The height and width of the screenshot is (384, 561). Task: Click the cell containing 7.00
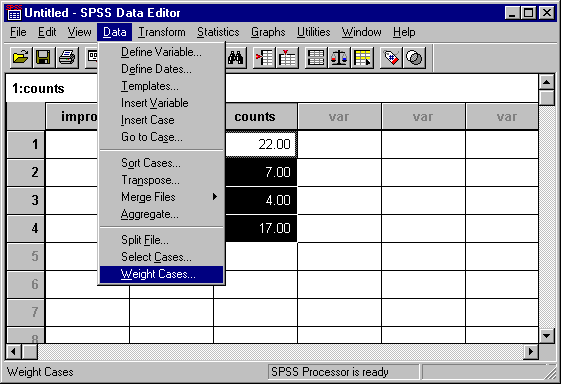tap(261, 172)
